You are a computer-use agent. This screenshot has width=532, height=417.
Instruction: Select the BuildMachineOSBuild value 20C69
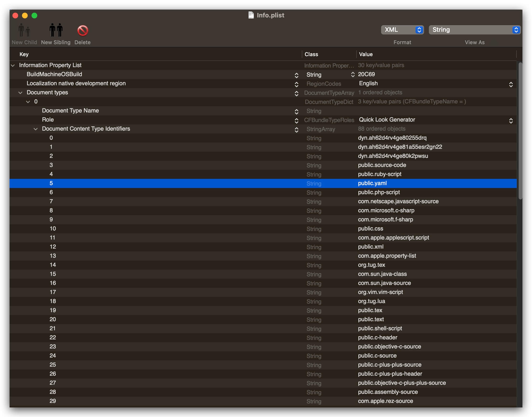(x=367, y=75)
